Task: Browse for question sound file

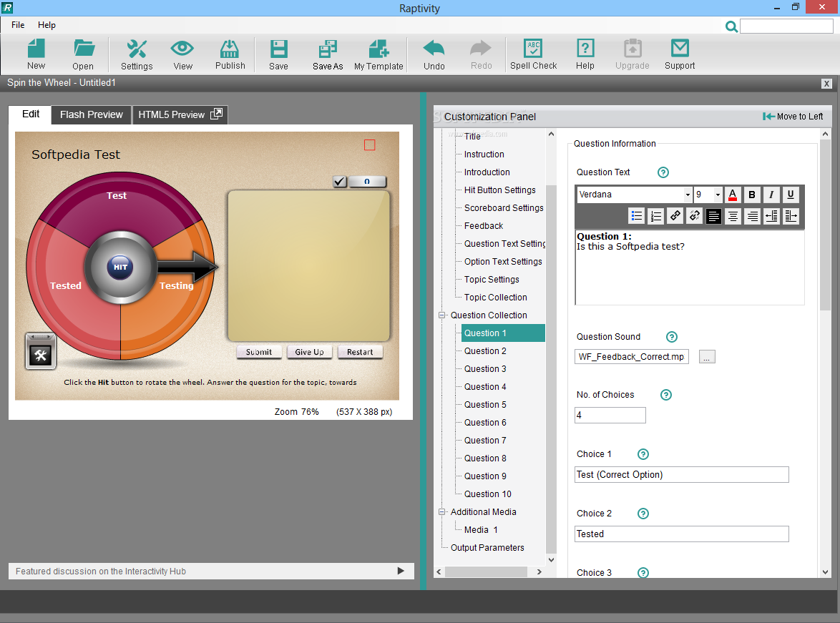Action: point(707,357)
